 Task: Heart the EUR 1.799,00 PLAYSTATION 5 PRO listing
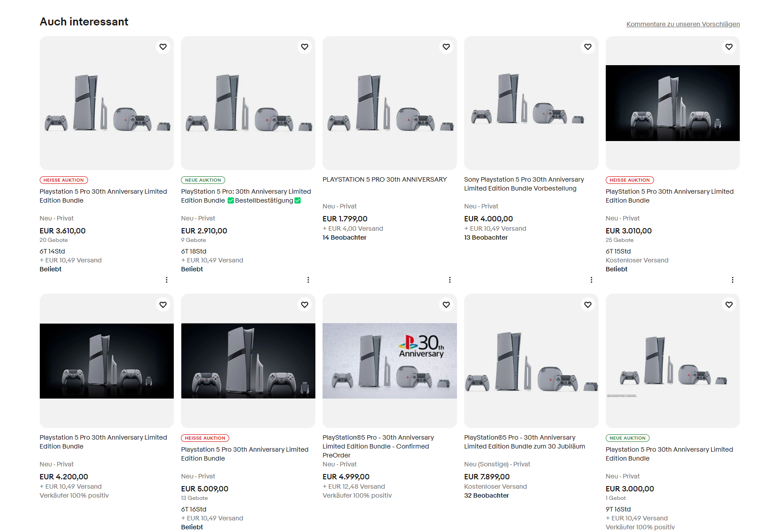446,47
